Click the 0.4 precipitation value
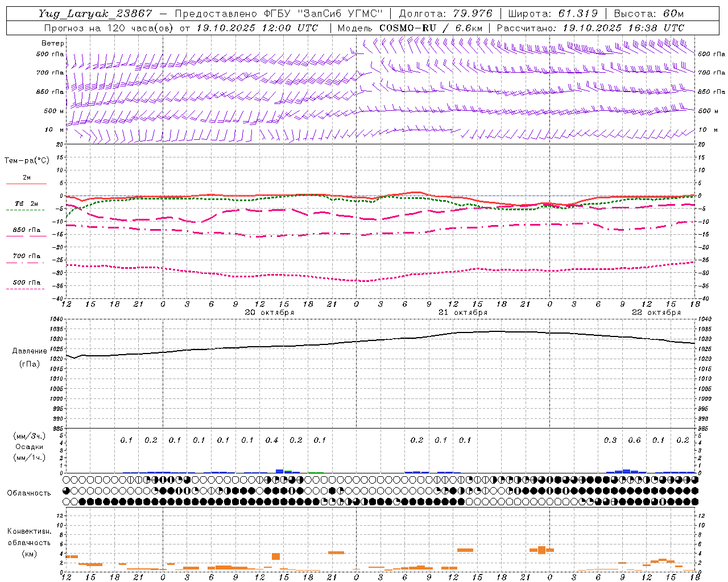The image size is (728, 582). click(x=272, y=440)
